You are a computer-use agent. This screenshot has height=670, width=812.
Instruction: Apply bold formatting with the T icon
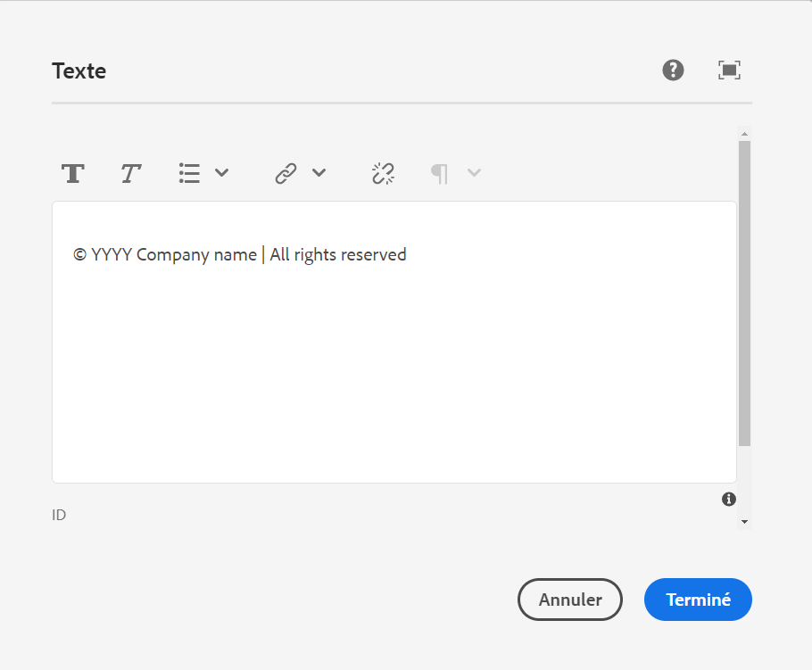(73, 173)
